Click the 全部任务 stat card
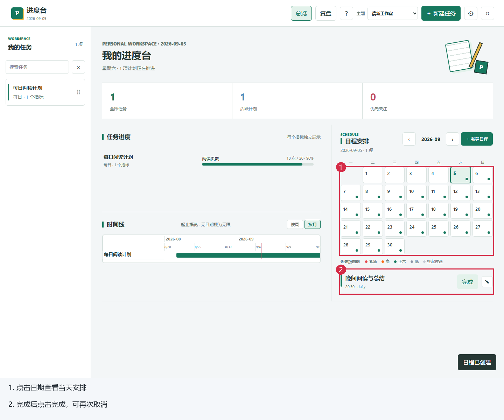The height and width of the screenshot is (420, 504). pos(167,101)
